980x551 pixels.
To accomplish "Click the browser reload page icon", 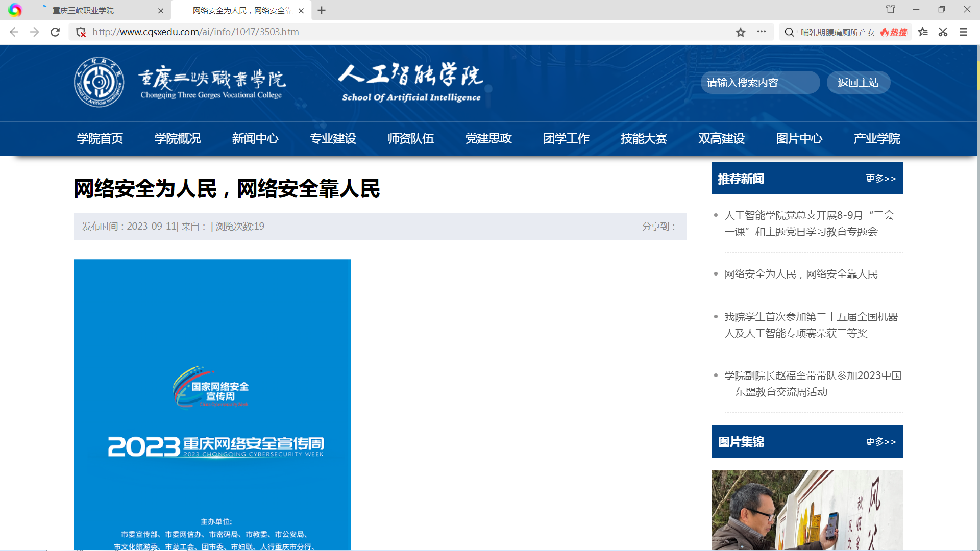I will [x=55, y=32].
